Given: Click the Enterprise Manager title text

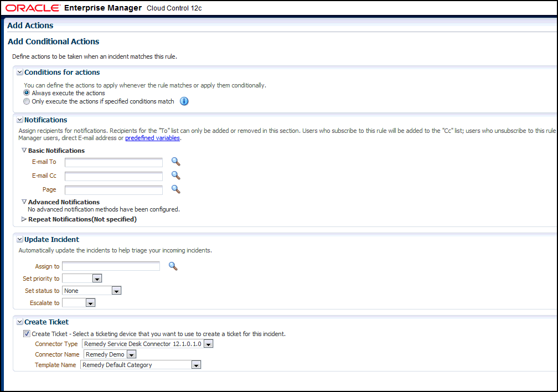Looking at the screenshot, I should [x=103, y=8].
